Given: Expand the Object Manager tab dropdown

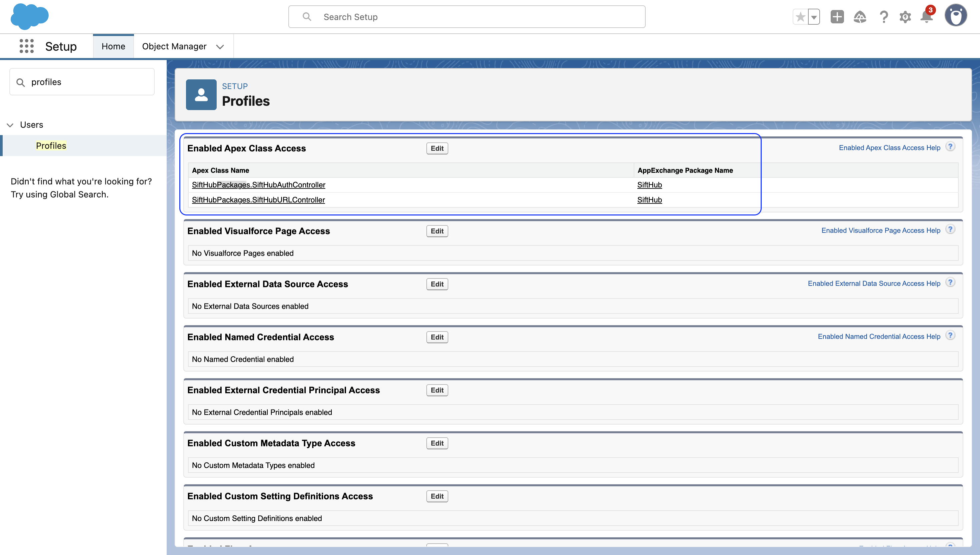Looking at the screenshot, I should (220, 46).
